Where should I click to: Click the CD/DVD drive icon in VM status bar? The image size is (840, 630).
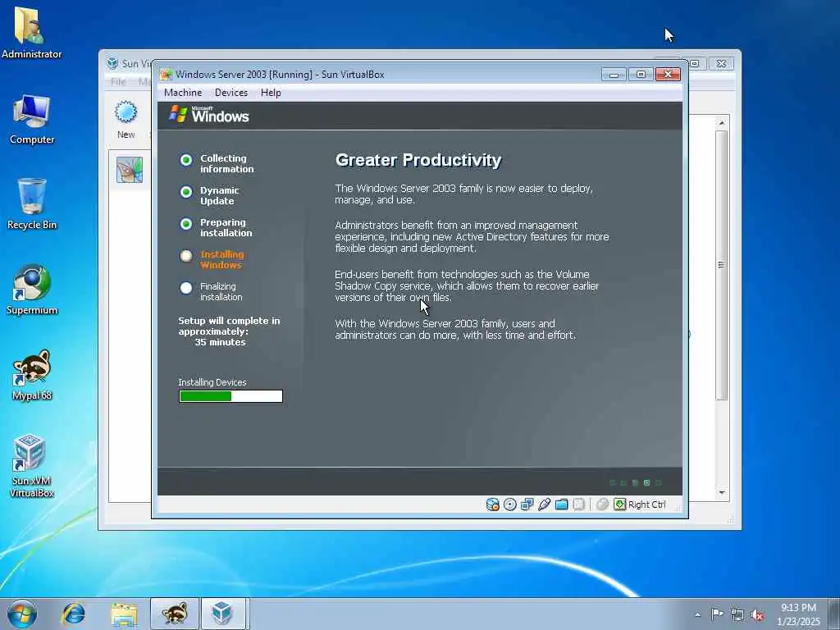510,504
